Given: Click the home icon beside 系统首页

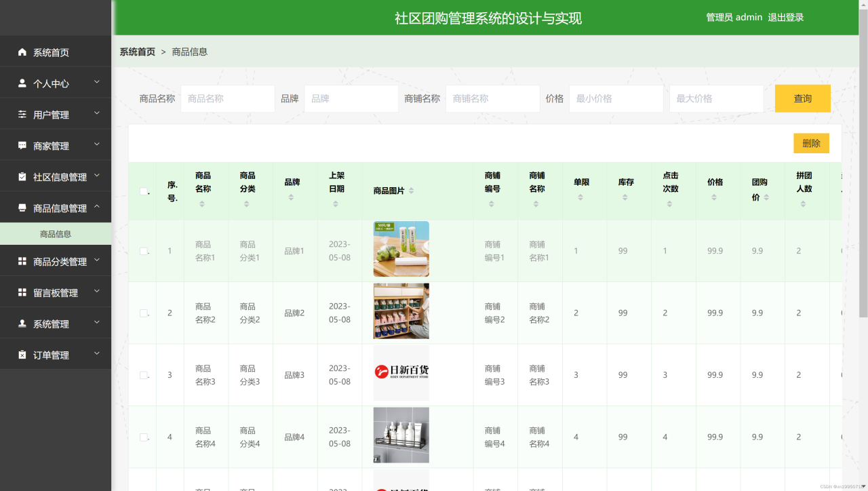Looking at the screenshot, I should [x=22, y=52].
